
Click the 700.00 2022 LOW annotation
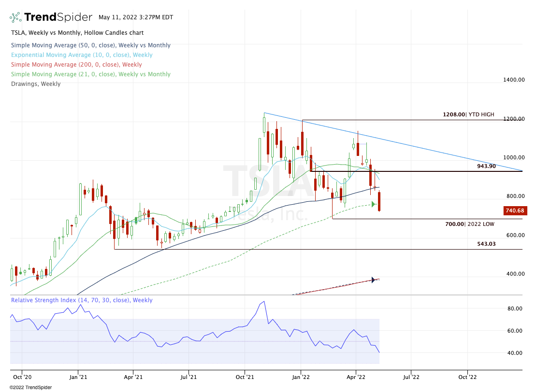click(470, 224)
